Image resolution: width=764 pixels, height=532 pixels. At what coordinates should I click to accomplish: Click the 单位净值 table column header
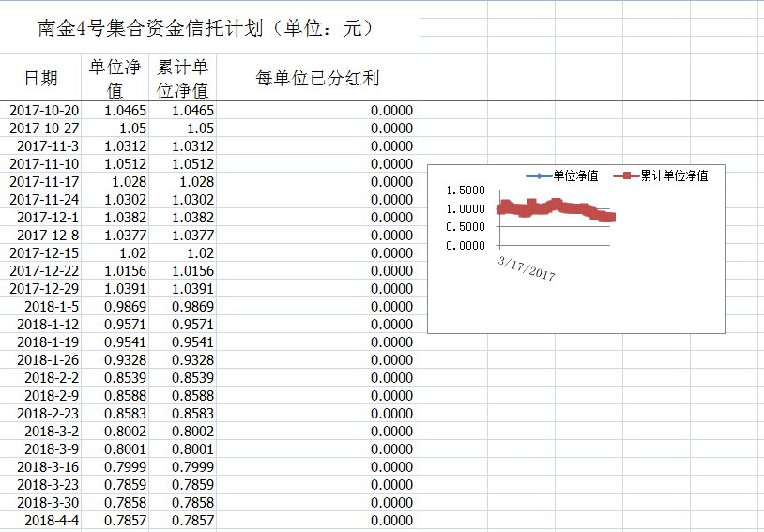tap(115, 78)
